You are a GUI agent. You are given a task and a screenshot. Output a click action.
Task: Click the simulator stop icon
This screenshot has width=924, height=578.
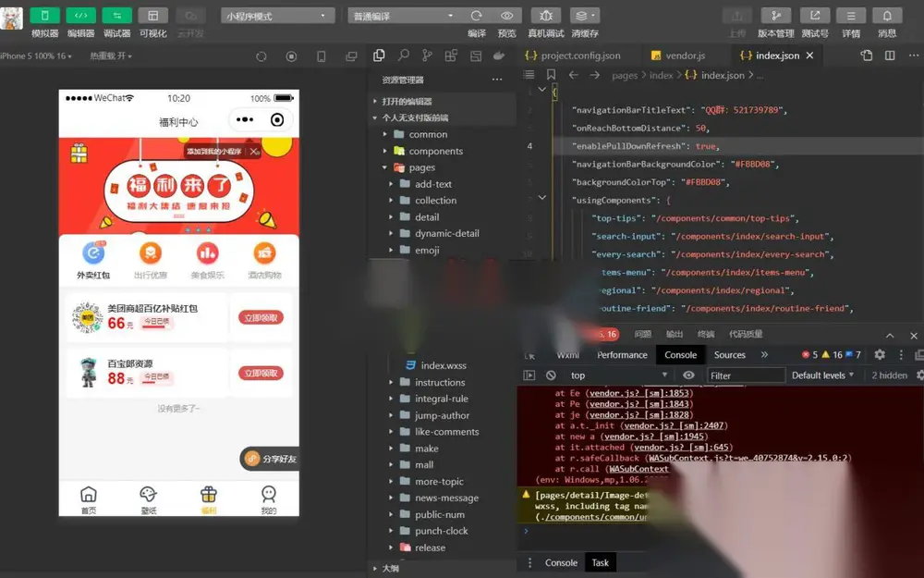pyautogui.click(x=291, y=56)
